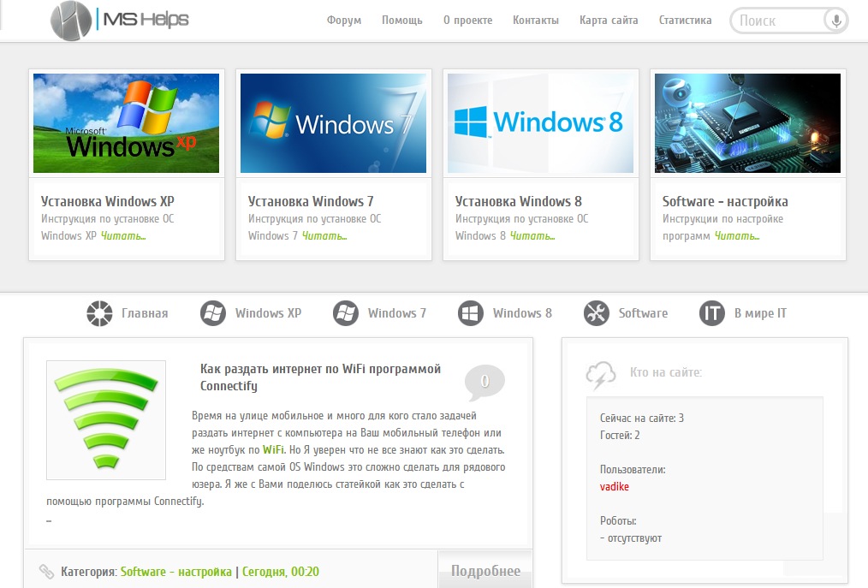Click the Software wrench and screwdriver icon
Screen dimensions: 868x588
tap(597, 313)
